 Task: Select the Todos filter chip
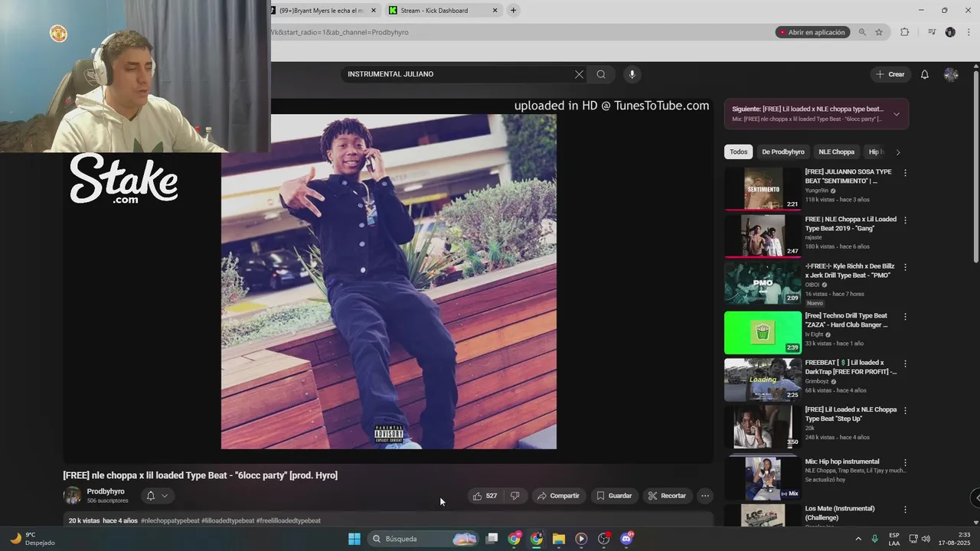739,152
